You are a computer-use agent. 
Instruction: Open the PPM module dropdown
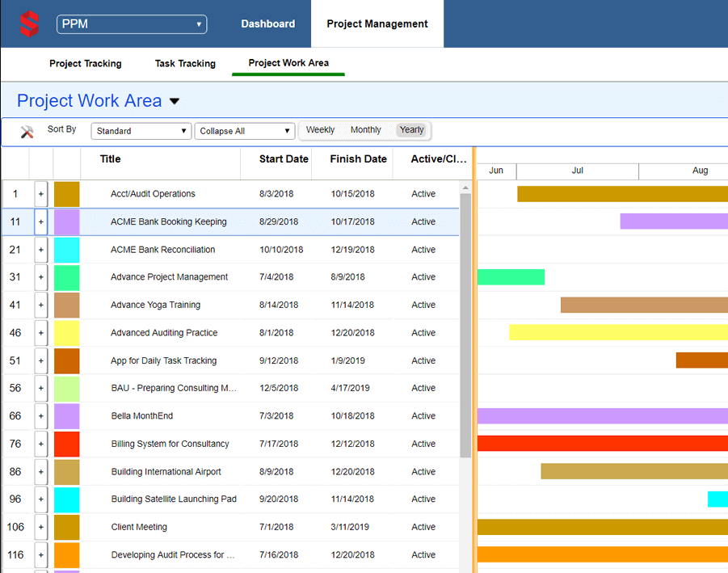pos(132,24)
